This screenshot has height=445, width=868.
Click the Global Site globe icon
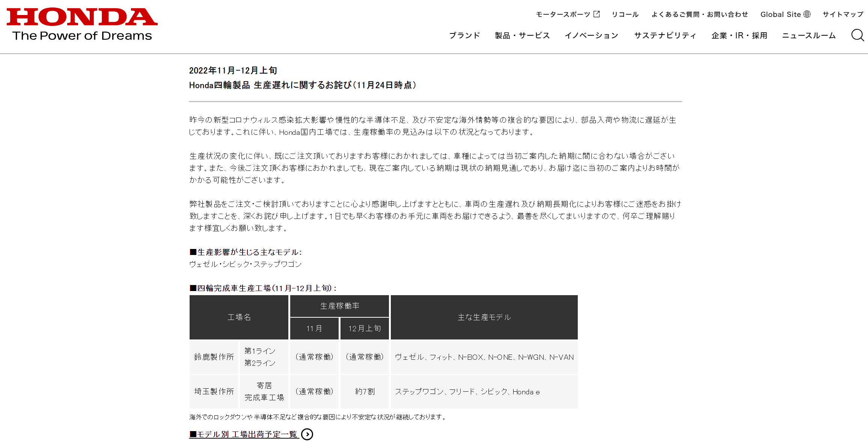[807, 14]
